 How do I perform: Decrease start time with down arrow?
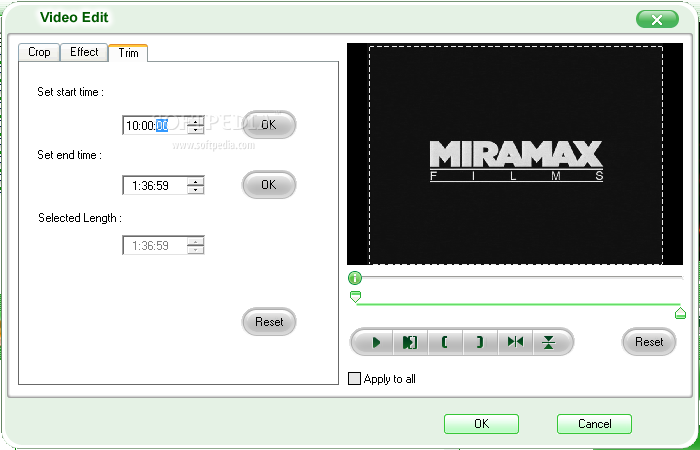coord(196,129)
